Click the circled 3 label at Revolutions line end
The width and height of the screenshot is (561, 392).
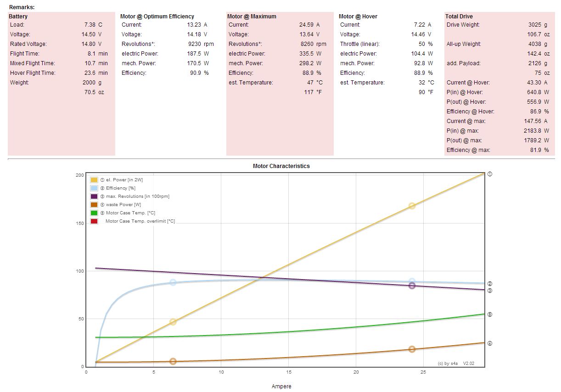click(x=490, y=291)
